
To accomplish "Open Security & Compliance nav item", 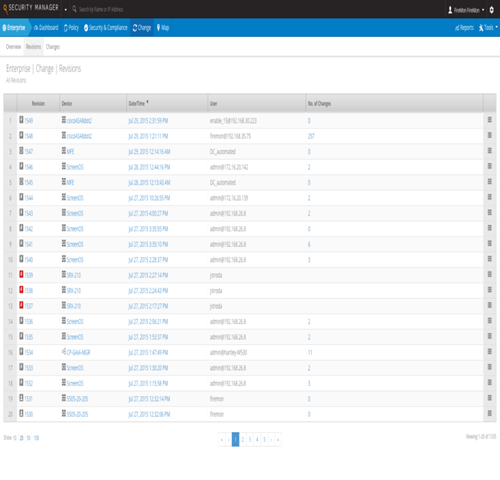I will coord(106,28).
